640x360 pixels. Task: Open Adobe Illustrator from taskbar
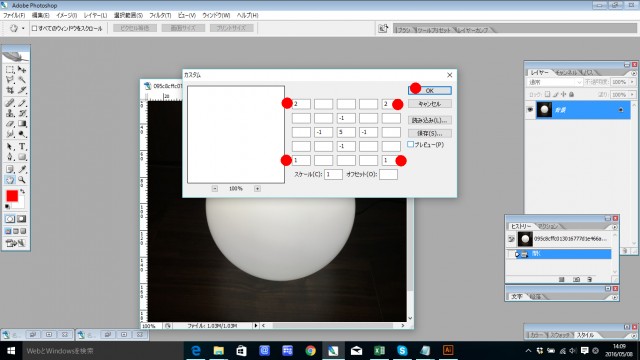[x=448, y=350]
